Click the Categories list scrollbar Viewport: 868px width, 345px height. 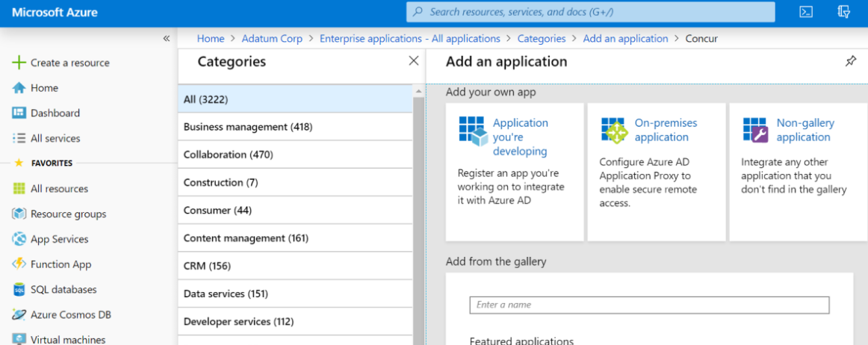pos(418,217)
